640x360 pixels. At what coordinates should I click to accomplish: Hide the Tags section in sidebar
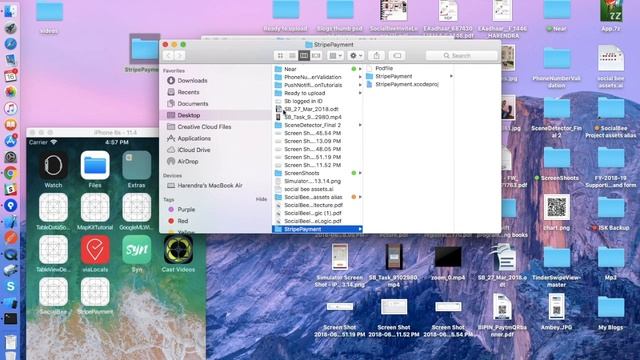coord(261,199)
